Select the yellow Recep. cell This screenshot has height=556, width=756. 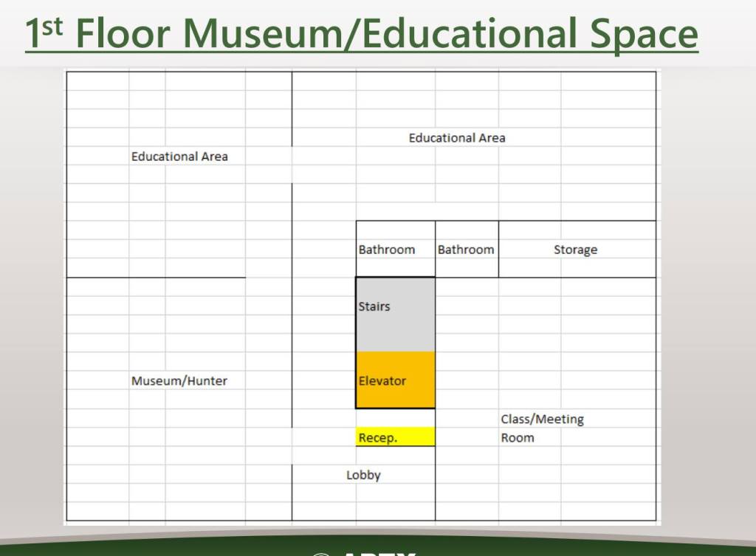click(395, 438)
